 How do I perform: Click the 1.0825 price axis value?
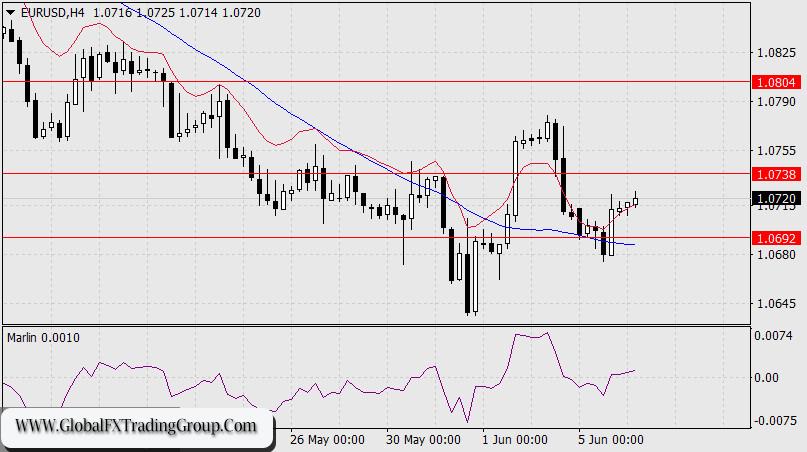point(776,53)
